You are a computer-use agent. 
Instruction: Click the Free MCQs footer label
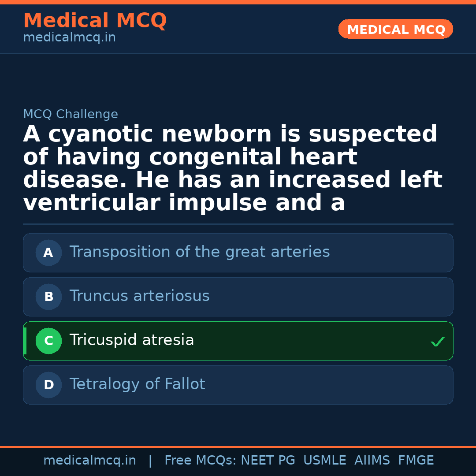click(200, 461)
